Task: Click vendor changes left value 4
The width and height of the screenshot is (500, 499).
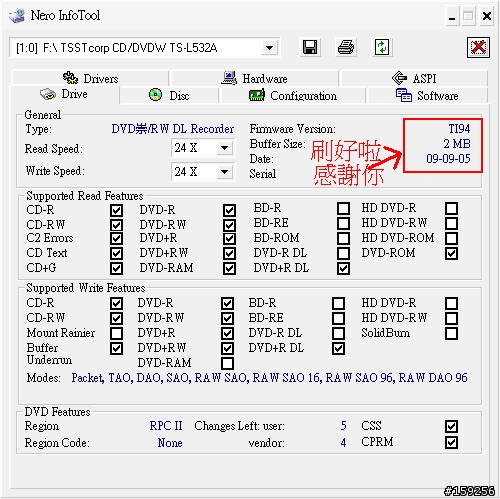Action: 343,443
